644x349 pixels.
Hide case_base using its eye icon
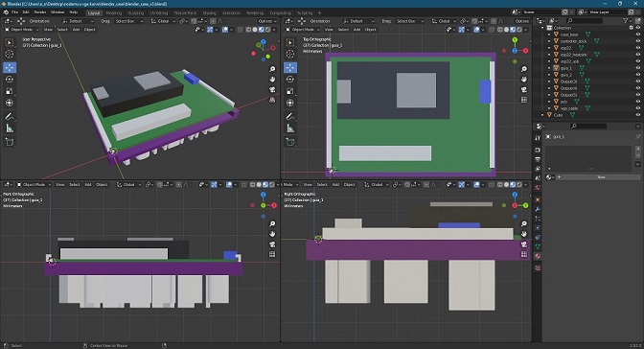point(638,35)
